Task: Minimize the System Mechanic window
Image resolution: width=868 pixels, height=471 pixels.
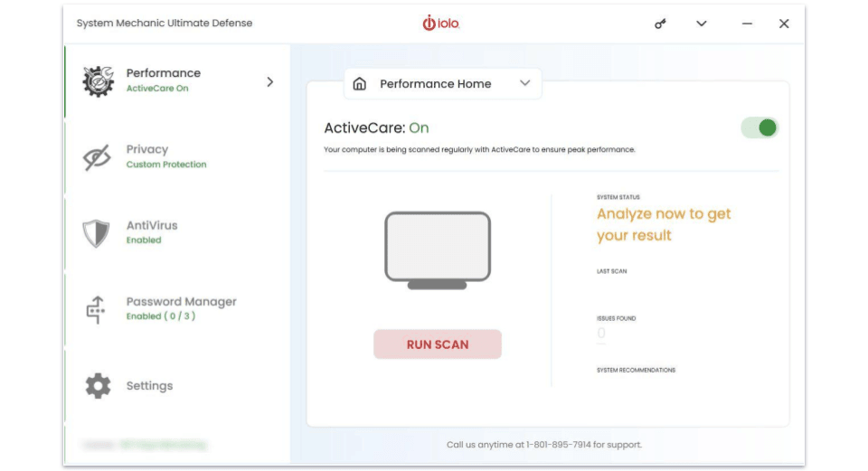Action: [x=747, y=24]
